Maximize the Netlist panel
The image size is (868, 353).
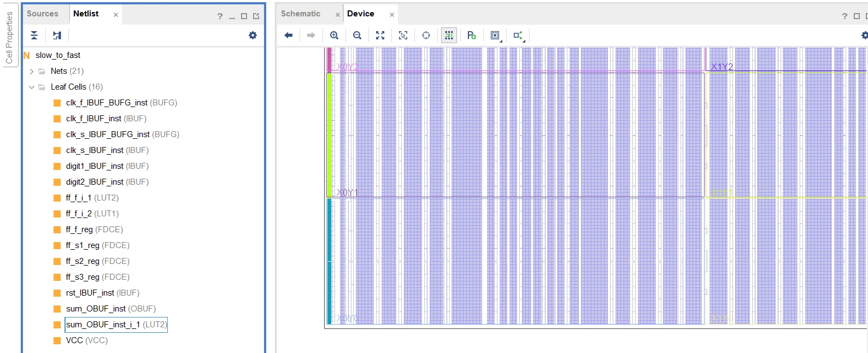coord(244,16)
